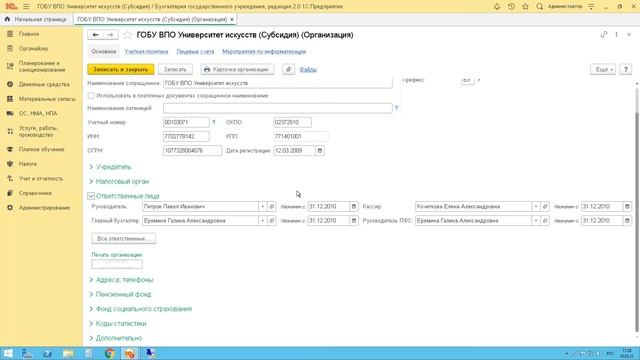Open Руководитель ПФС record icon

544,220
